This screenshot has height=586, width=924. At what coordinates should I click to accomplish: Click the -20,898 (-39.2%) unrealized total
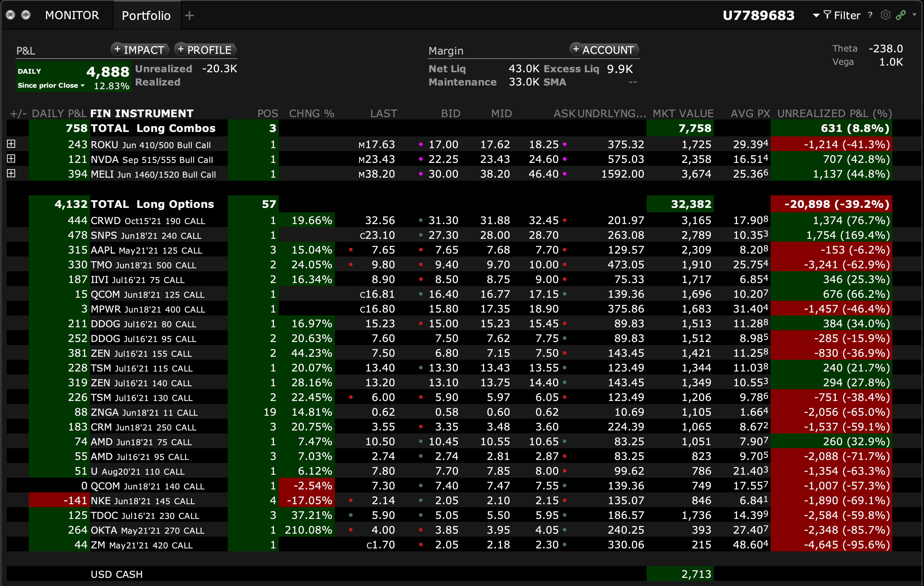coord(831,204)
